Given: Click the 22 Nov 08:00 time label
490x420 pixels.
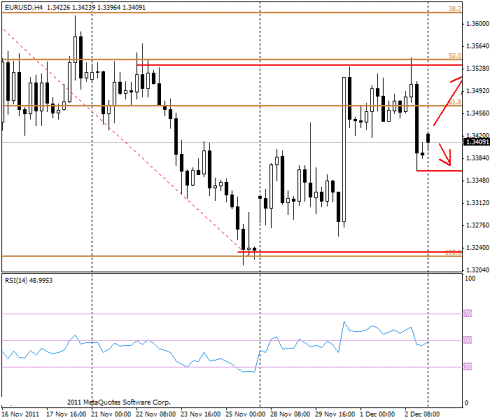Looking at the screenshot, I should click(156, 414).
